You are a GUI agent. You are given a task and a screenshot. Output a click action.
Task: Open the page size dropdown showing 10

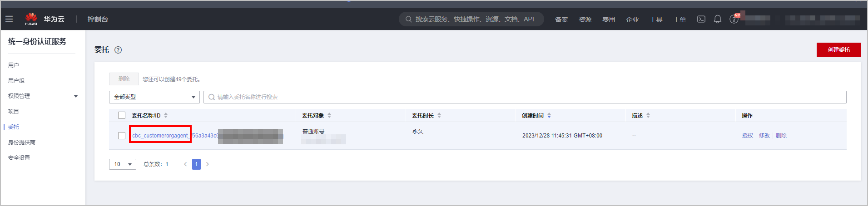tap(122, 164)
